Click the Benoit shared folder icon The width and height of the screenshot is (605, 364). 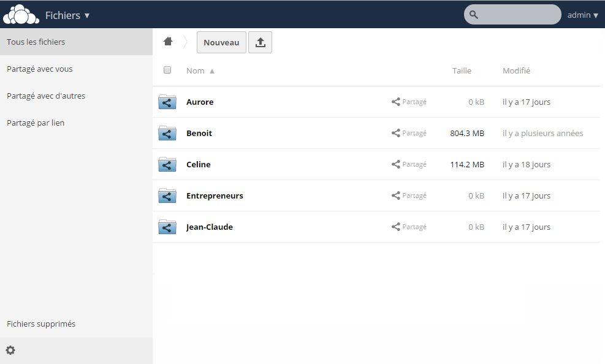click(167, 133)
